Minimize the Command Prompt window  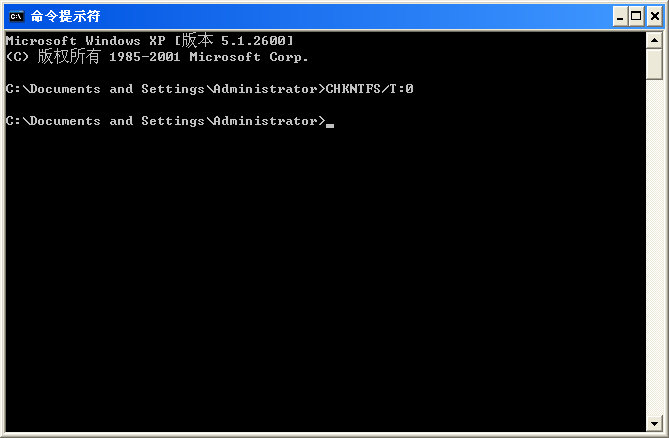pyautogui.click(x=619, y=16)
